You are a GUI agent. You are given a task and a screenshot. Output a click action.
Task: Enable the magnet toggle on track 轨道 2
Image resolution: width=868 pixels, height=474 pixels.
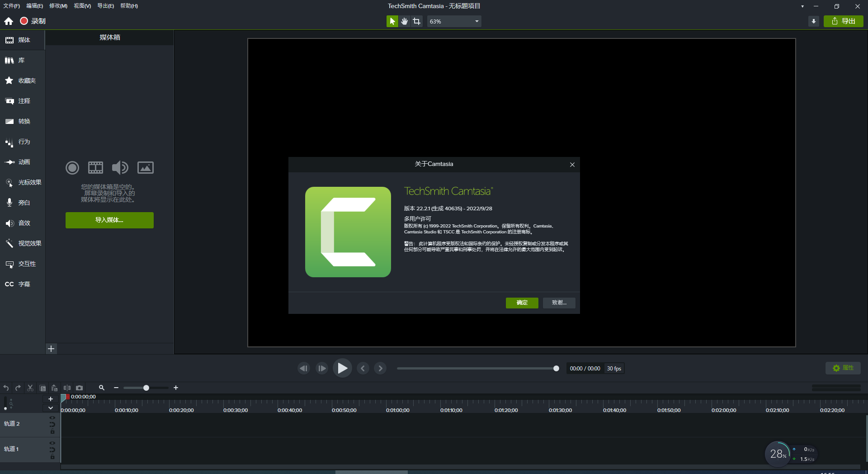coord(52,425)
